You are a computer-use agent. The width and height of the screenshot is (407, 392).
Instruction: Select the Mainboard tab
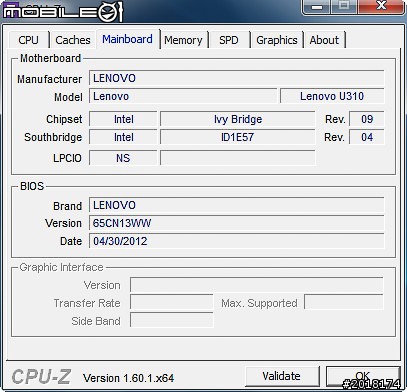127,39
